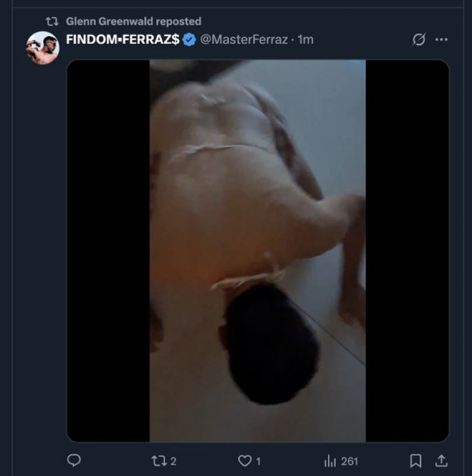This screenshot has height=476, width=472.
Task: Open the more options ellipsis menu
Action: pos(441,39)
